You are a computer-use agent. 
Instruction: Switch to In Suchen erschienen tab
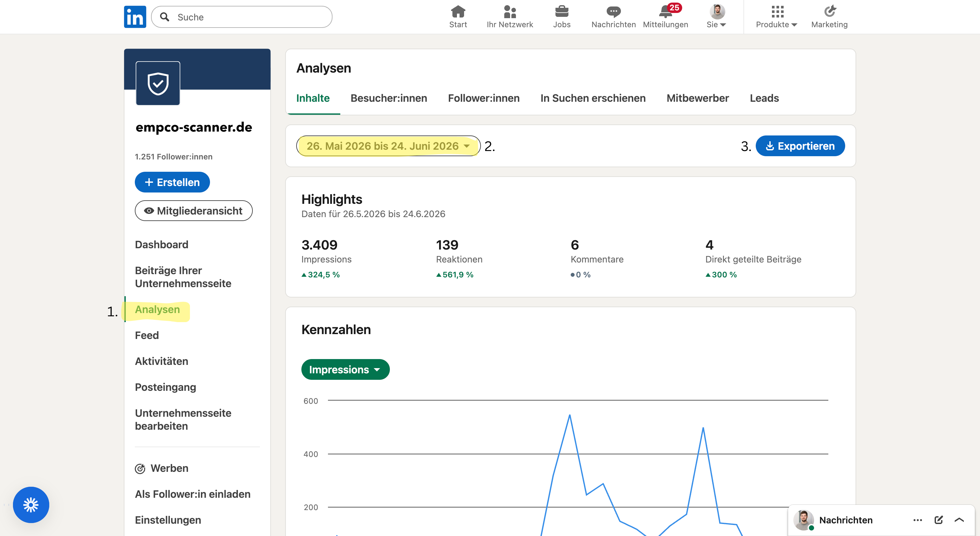pyautogui.click(x=593, y=98)
